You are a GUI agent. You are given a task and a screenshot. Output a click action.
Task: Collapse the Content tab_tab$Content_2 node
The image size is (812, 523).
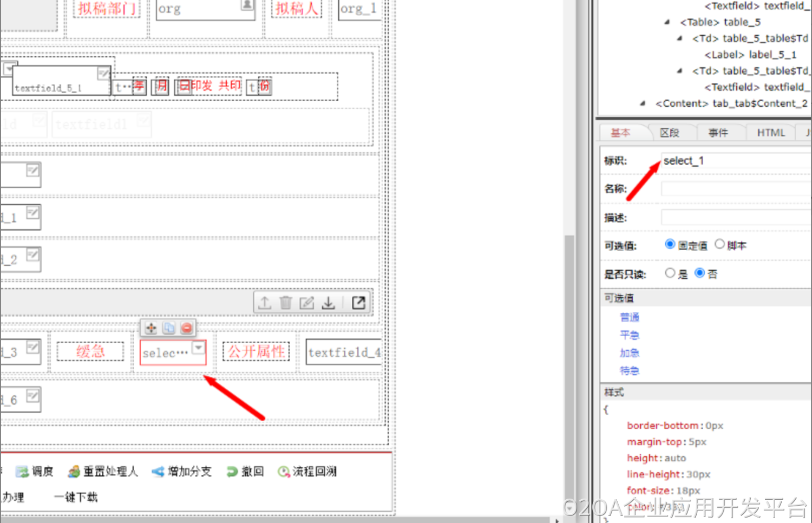643,103
